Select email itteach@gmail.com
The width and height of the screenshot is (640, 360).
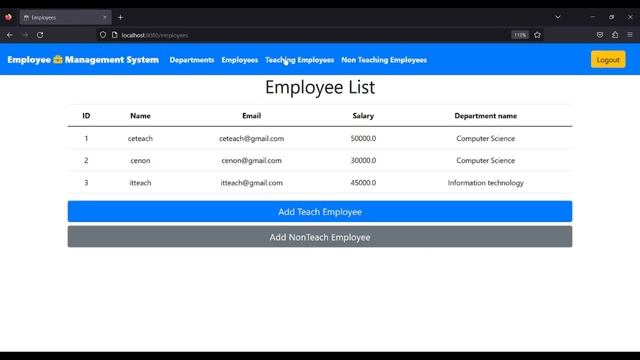click(251, 182)
